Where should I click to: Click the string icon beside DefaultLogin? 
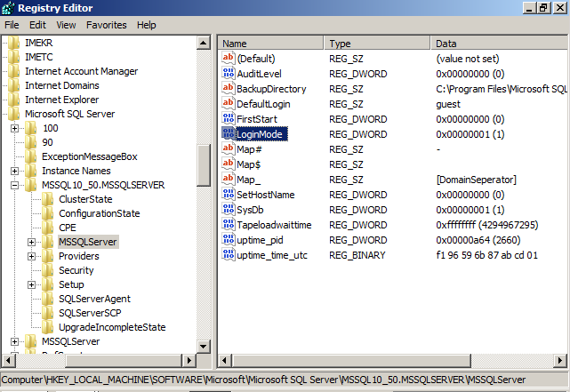[x=229, y=103]
